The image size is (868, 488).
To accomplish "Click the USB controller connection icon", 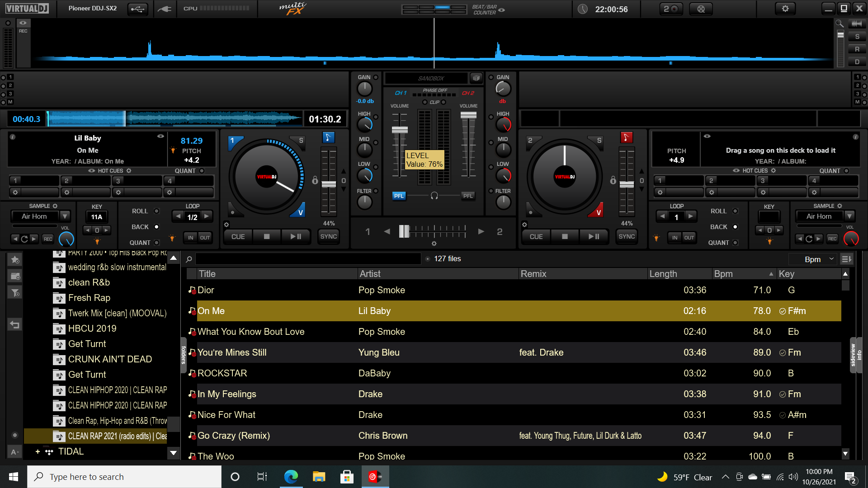I will [137, 9].
